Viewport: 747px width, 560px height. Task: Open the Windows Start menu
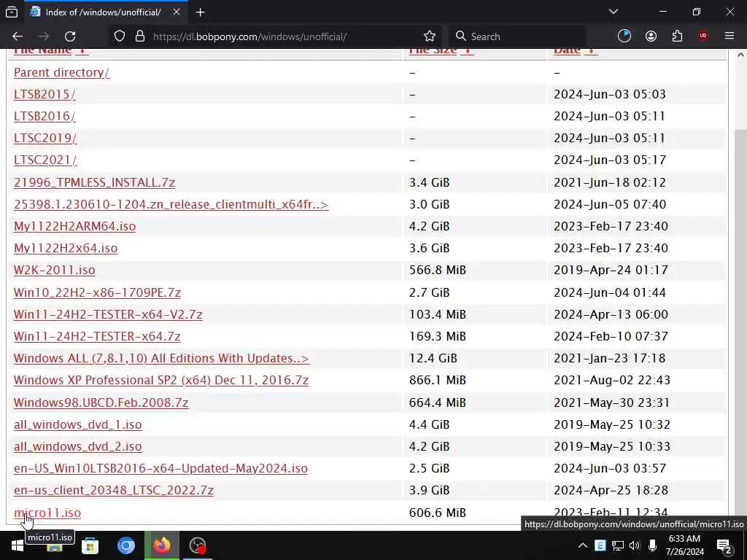[18, 545]
